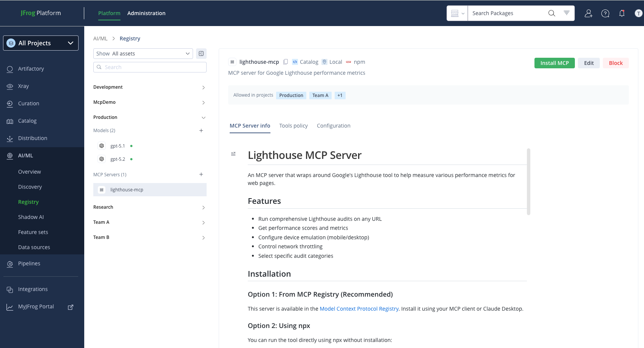Click the Catalog badge in header
The height and width of the screenshot is (348, 644).
click(305, 62)
